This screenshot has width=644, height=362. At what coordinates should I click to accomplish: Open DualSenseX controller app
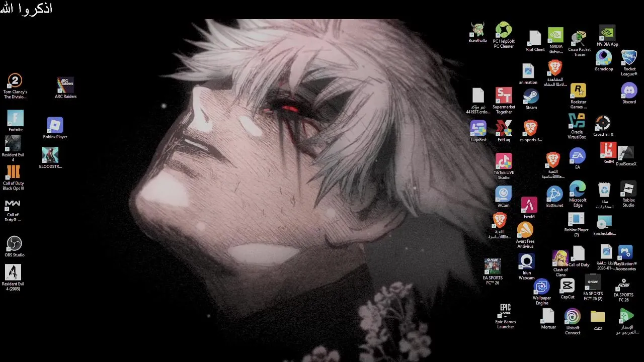click(x=626, y=156)
